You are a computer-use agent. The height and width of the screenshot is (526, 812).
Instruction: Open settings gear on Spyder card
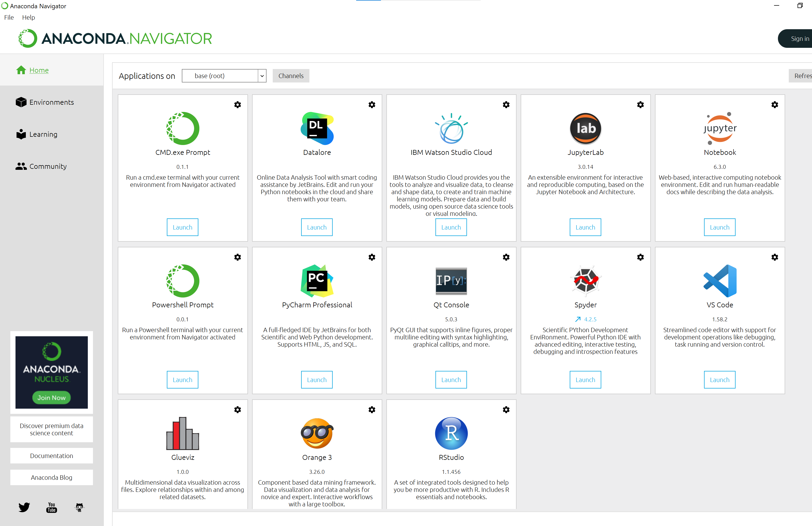click(x=641, y=257)
